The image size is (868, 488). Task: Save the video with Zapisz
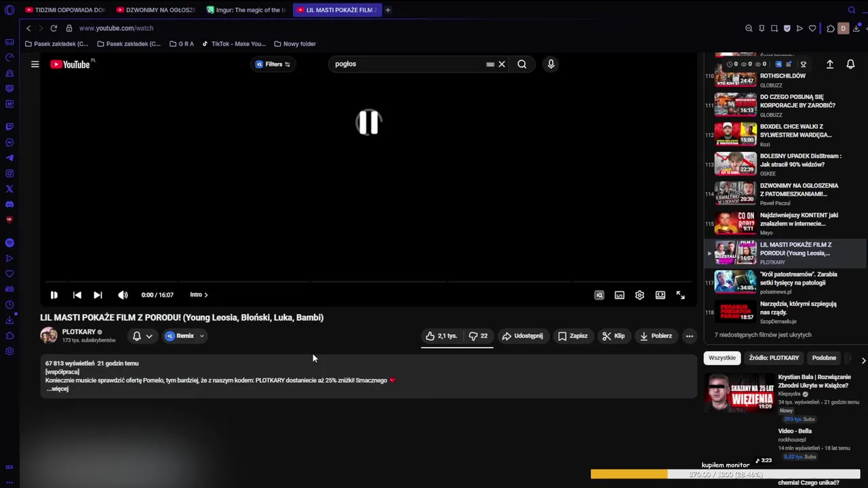click(x=572, y=335)
